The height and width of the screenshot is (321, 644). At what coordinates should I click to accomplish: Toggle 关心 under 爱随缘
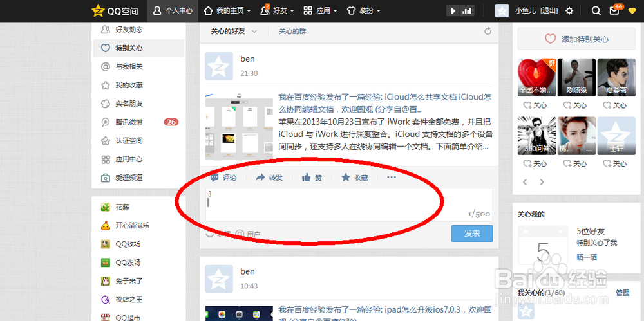tap(575, 105)
